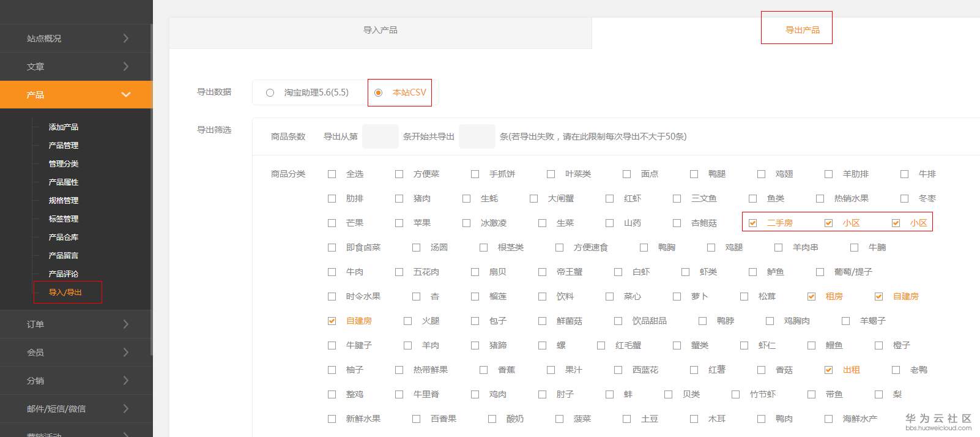Screen dimensions: 980x437
Task: Check the 时令水果 category checkbox
Action: (x=332, y=296)
